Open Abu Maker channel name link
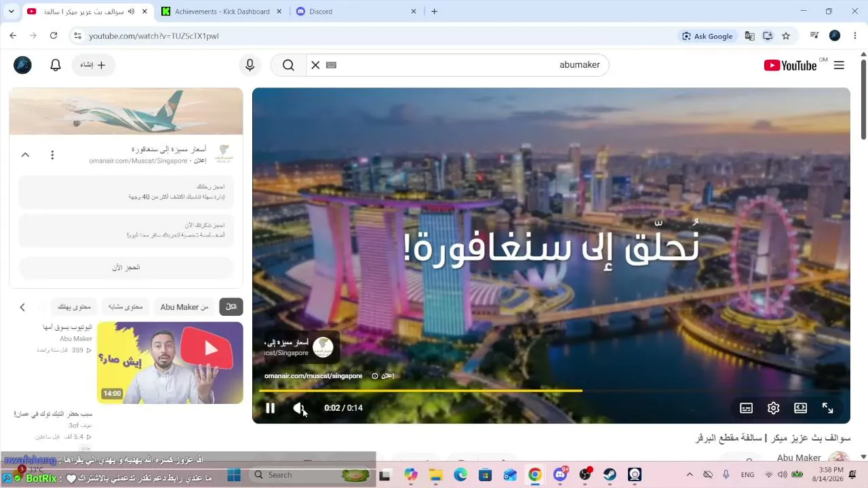The width and height of the screenshot is (868, 488). (x=799, y=458)
